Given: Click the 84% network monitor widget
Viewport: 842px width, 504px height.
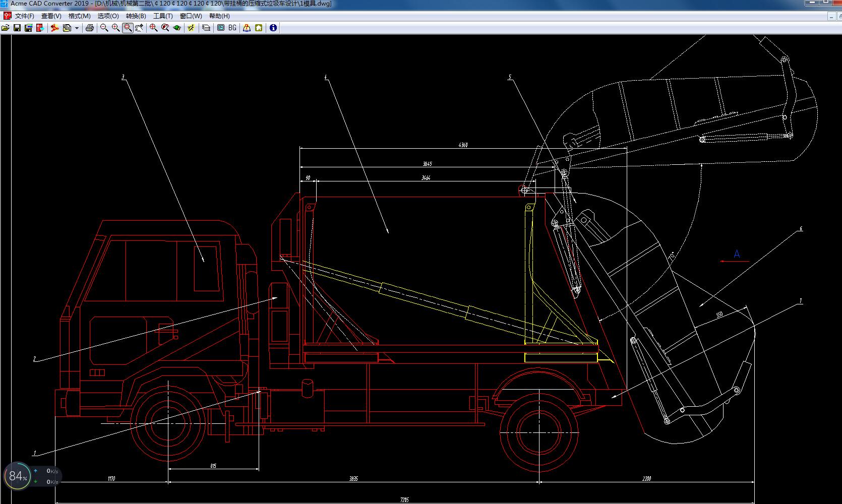Looking at the screenshot, I should tap(18, 476).
